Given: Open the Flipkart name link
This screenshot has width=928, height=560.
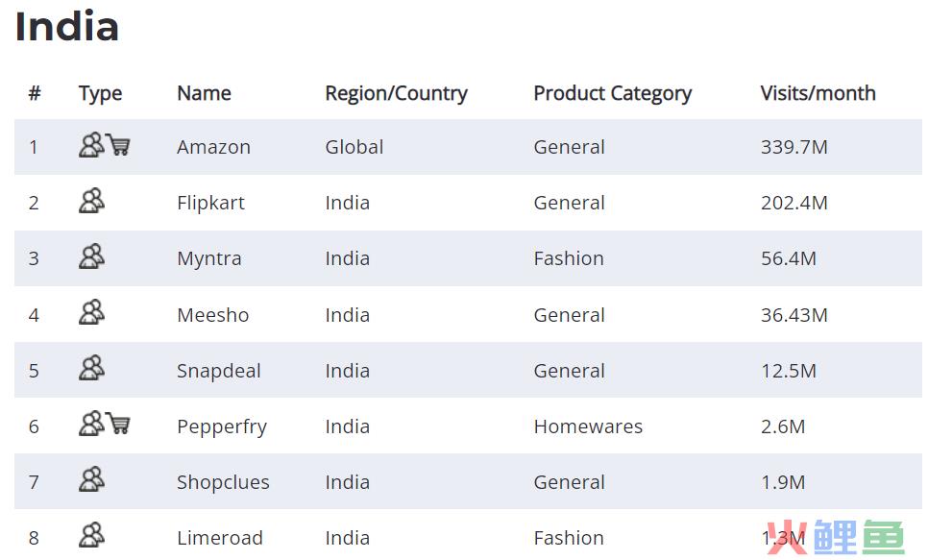Looking at the screenshot, I should 210,203.
